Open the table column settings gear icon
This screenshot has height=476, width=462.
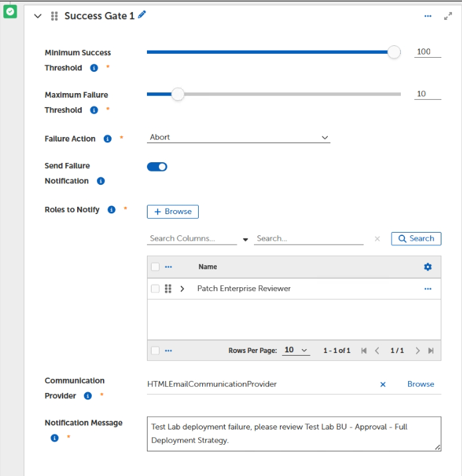point(427,267)
